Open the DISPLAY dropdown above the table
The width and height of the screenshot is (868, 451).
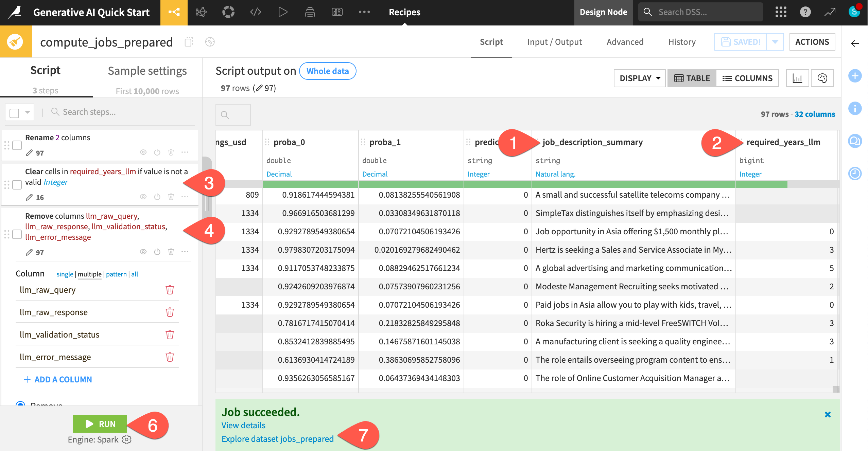point(639,78)
